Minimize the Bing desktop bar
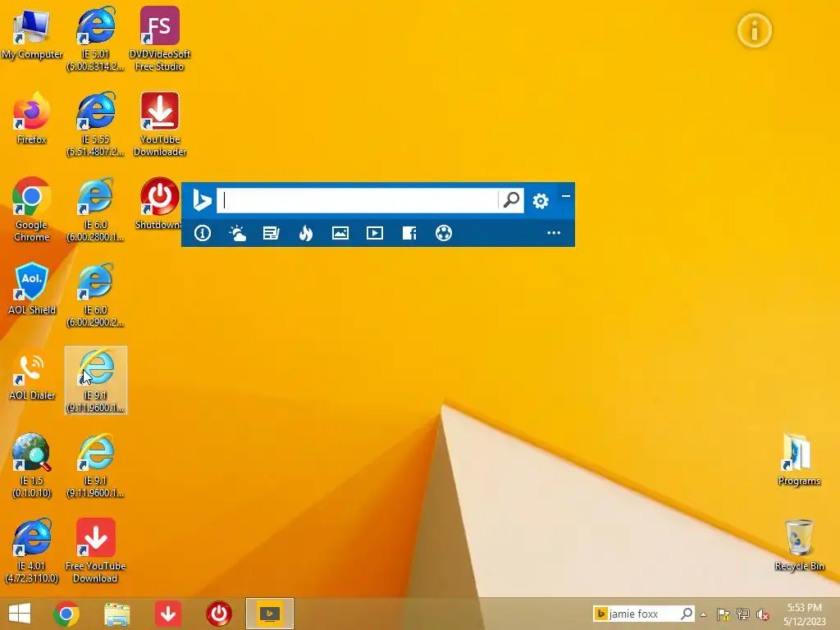 click(566, 196)
